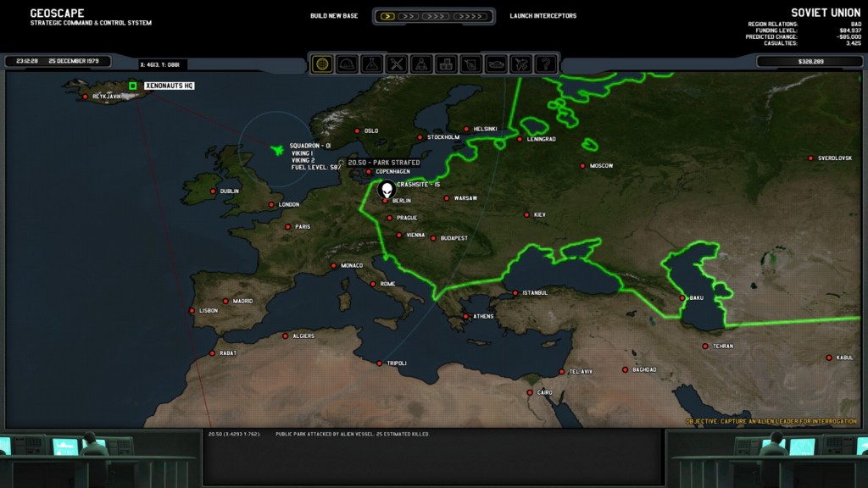Viewport: 868px width, 488px height.
Task: Click the Crashsite - 15 label
Action: pos(419,185)
